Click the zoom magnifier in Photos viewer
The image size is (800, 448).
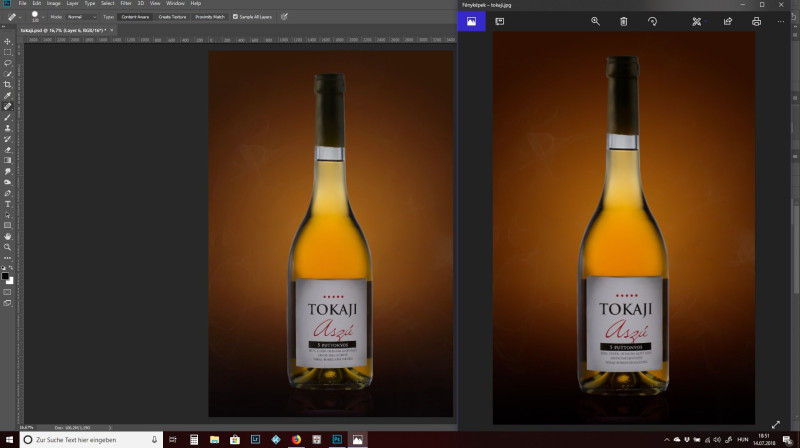[x=595, y=21]
